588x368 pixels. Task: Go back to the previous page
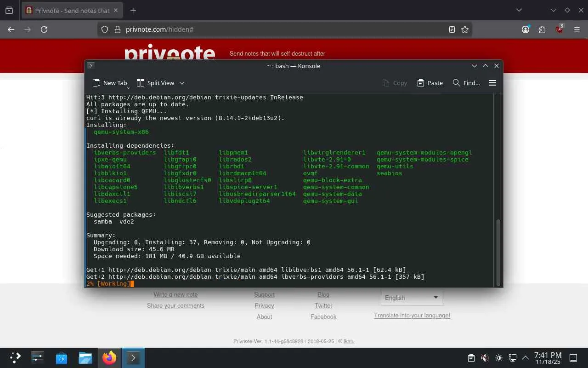[x=11, y=29]
